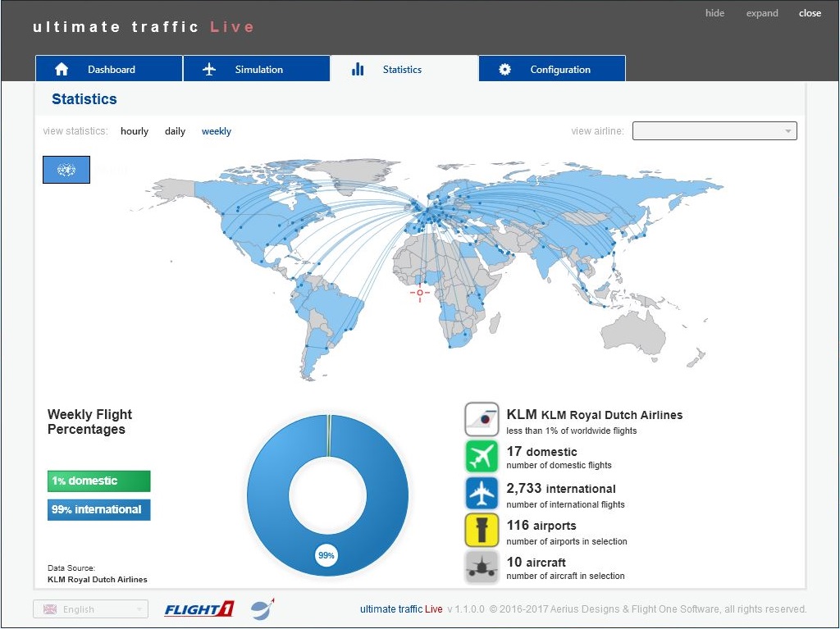Open the Configuration tab
The height and width of the screenshot is (629, 840).
click(x=552, y=69)
